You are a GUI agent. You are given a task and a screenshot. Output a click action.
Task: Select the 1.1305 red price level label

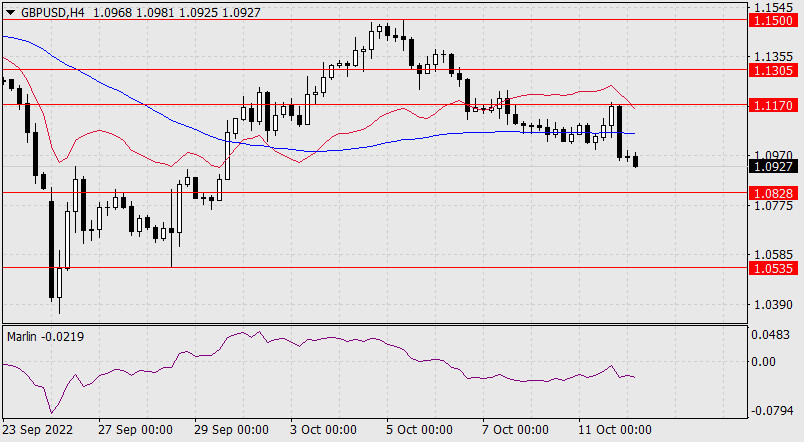click(x=774, y=70)
